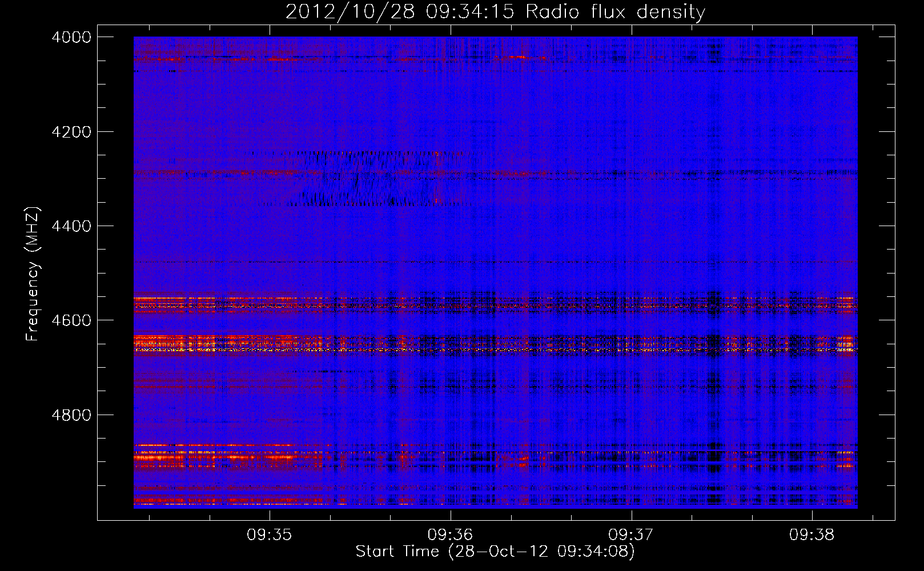Select the 4200 frequency axis label
Viewport: 924px width, 571px height.
71,132
